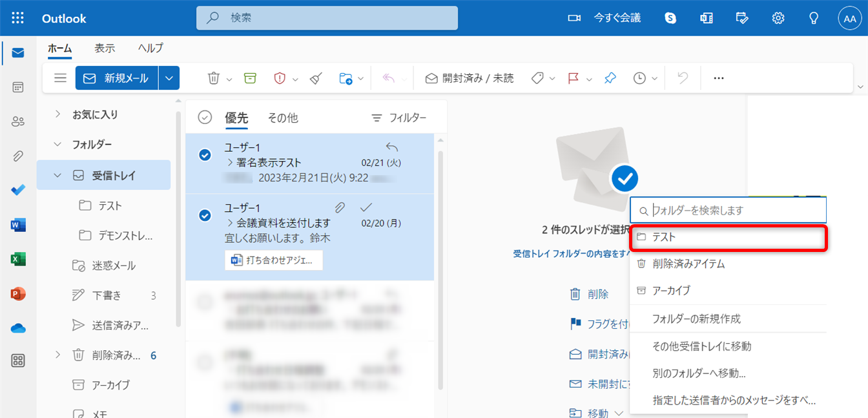The image size is (868, 418).
Task: Click the app launcher grid icon
Action: pos(18,18)
